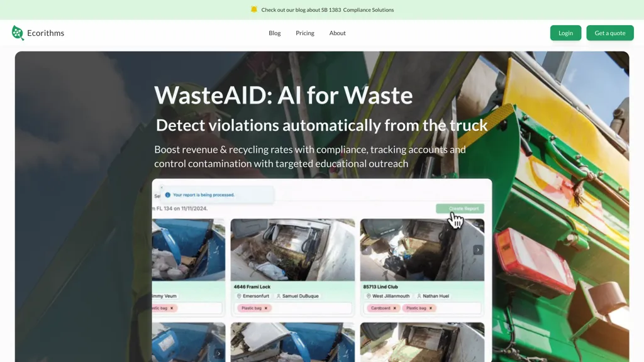Show next image on bottom-left blue bin card
The width and height of the screenshot is (644, 362).
(219, 353)
